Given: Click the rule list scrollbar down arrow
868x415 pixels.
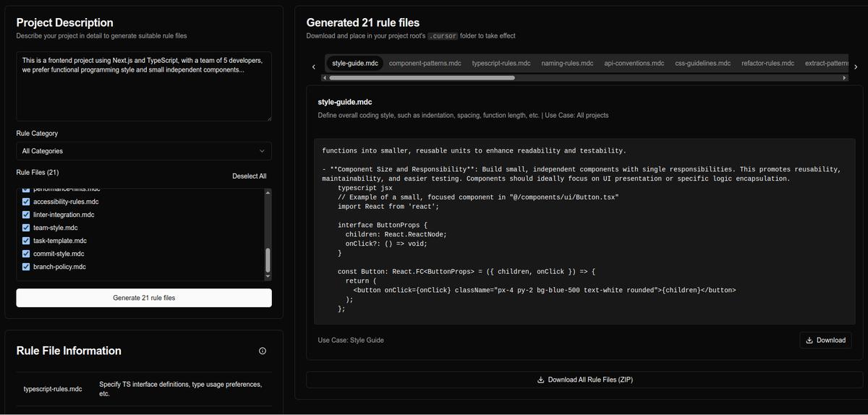Looking at the screenshot, I should click(268, 276).
